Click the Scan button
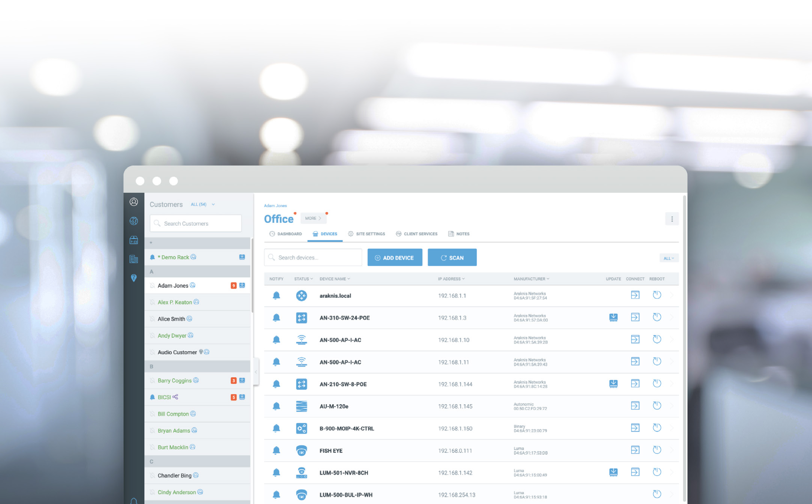This screenshot has width=812, height=504. (452, 258)
